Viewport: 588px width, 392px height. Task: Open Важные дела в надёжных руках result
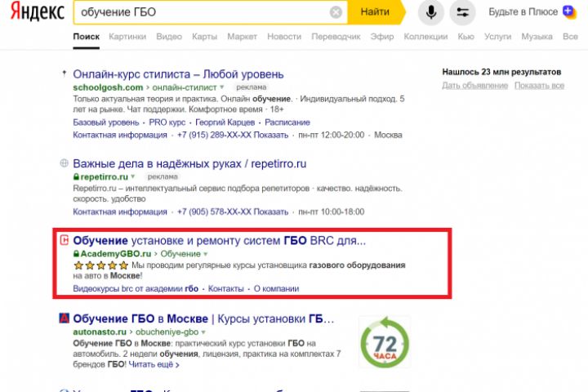click(x=189, y=163)
